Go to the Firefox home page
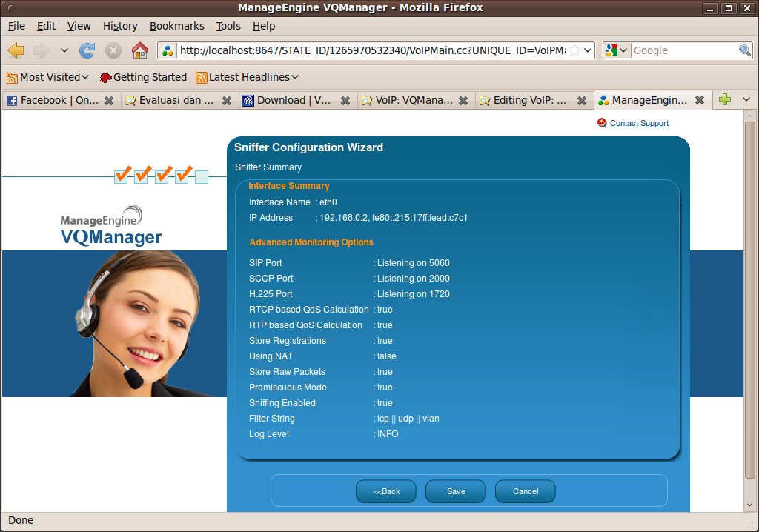 pyautogui.click(x=140, y=50)
